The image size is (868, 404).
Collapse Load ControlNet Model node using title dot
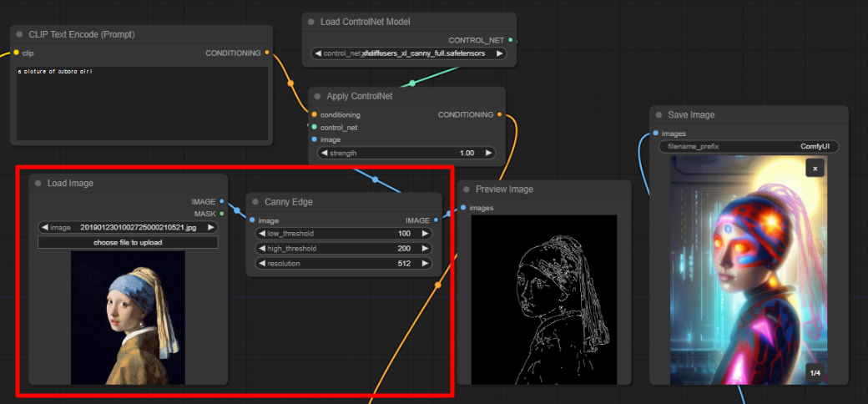coord(311,22)
